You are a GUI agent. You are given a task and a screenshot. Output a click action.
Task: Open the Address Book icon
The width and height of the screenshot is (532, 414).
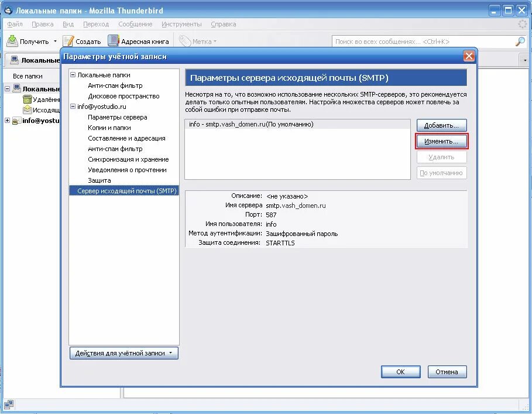point(114,41)
